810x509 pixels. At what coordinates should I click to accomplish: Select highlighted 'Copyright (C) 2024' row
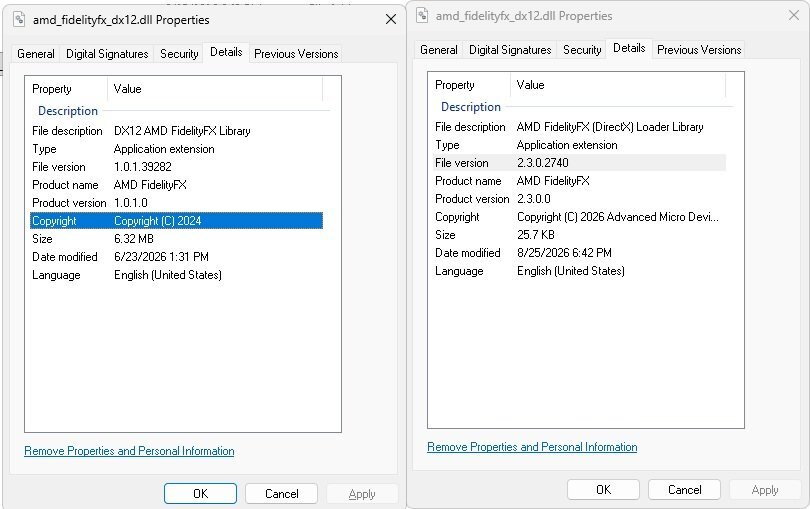click(x=176, y=221)
